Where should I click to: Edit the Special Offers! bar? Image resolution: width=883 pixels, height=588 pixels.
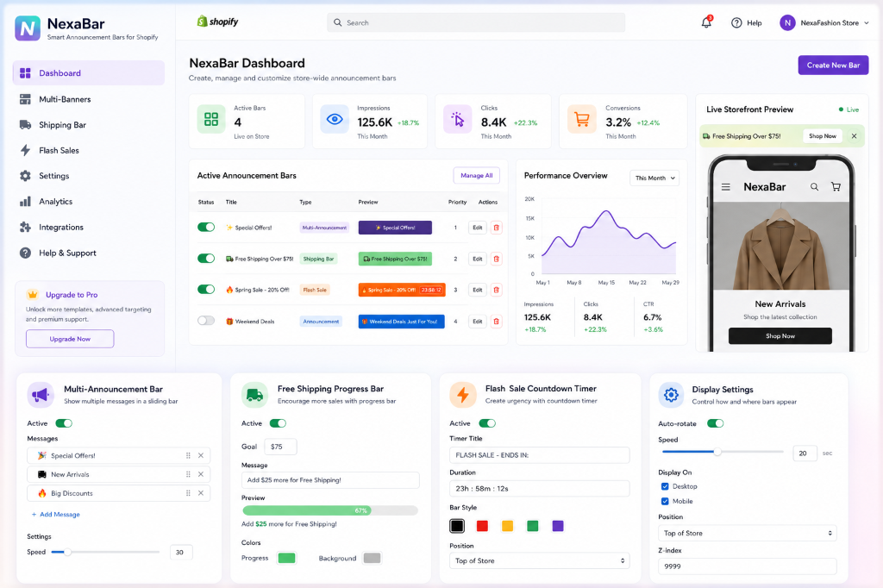coord(478,228)
